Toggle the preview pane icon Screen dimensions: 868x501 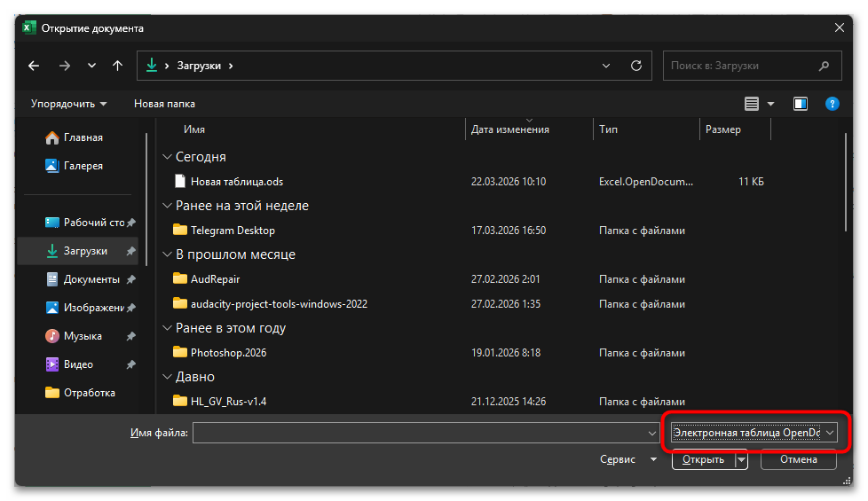tap(801, 104)
